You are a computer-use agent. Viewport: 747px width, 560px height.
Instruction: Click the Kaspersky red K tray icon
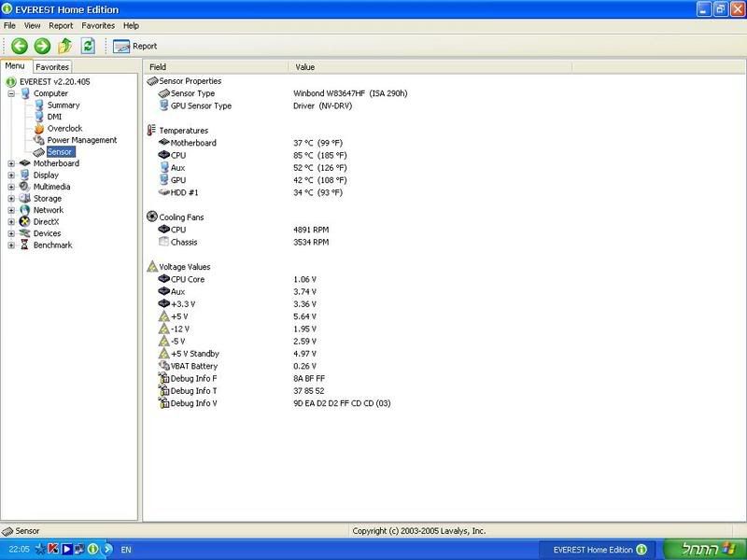53,549
